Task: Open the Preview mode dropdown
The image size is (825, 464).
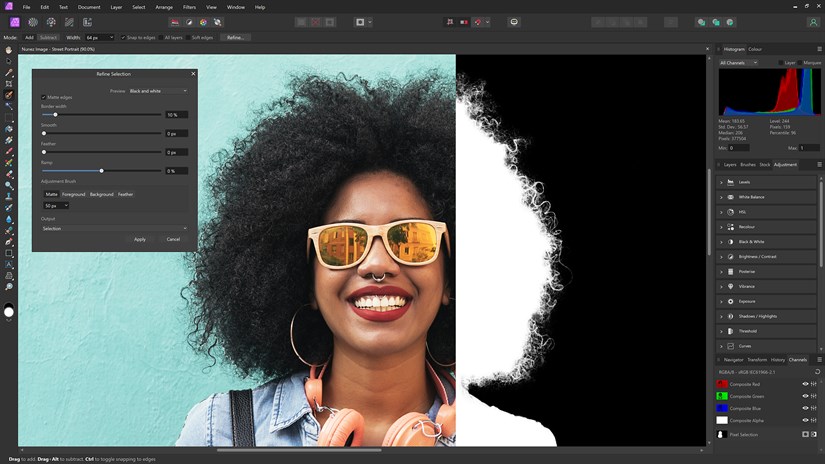Action: [x=157, y=91]
